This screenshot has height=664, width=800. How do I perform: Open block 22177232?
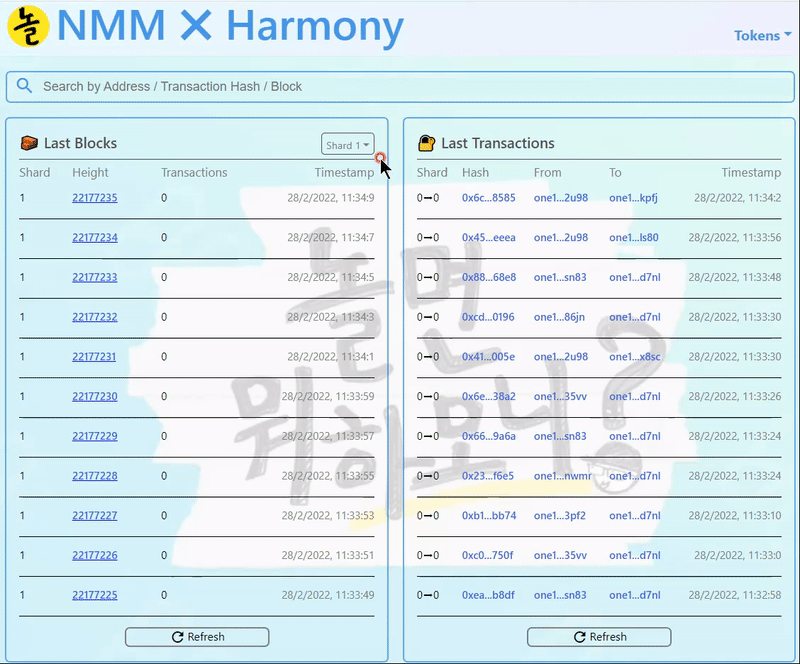[x=94, y=317]
